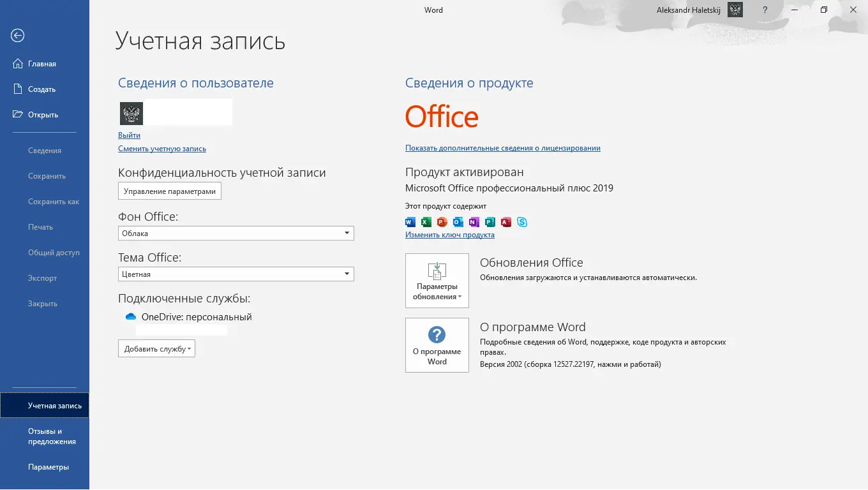Click the Skype icon in the product list
The width and height of the screenshot is (868, 490).
click(522, 222)
